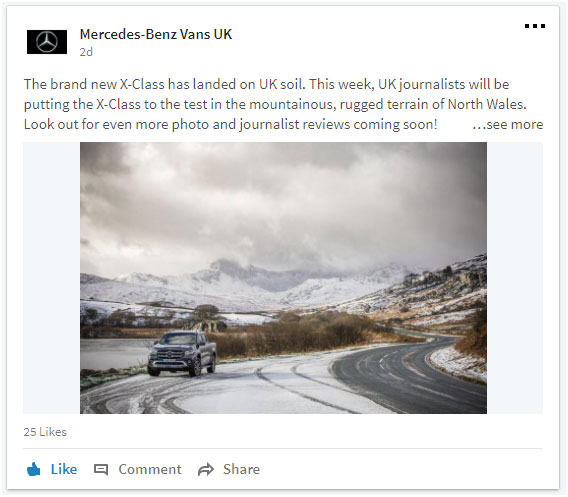Click the left grey margin beside photo
The image size is (568, 497).
(x=52, y=278)
